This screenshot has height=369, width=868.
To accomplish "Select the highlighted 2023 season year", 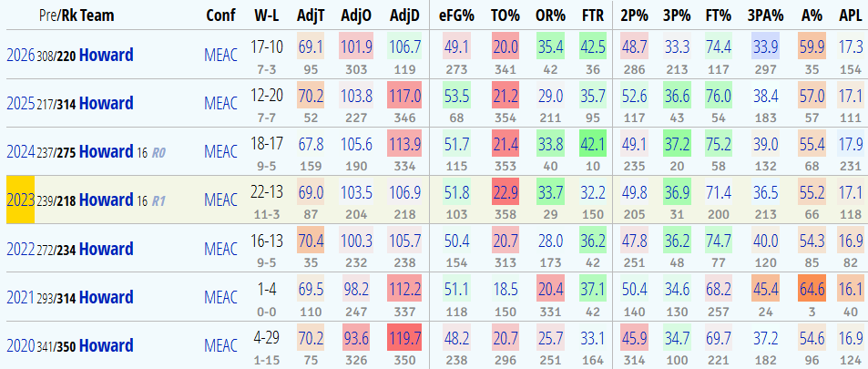I will (x=17, y=200).
